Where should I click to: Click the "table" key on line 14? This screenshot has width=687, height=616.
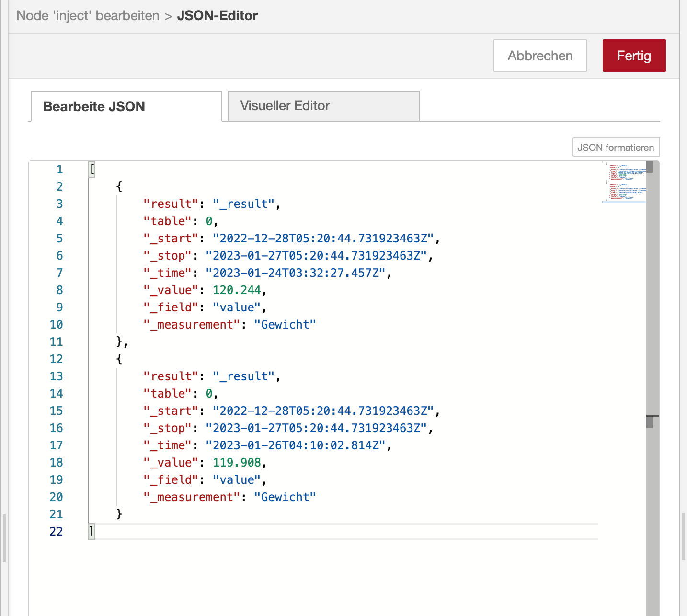168,393
